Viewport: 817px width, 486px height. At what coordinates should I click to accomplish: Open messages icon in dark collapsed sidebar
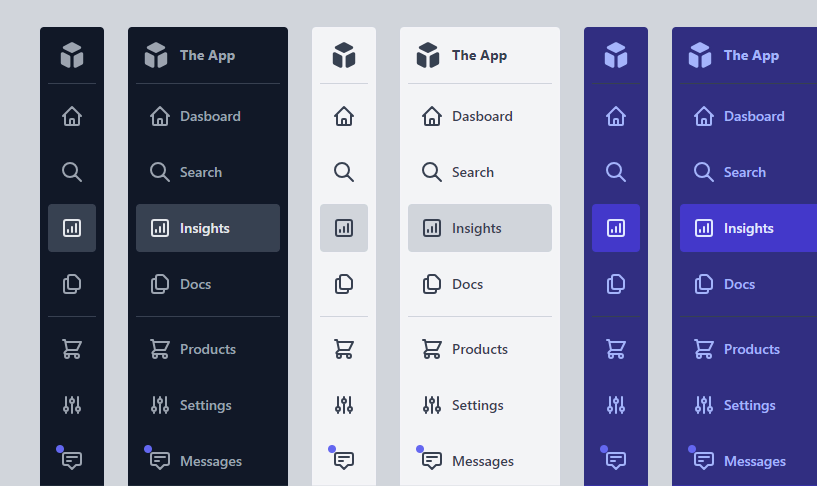pos(72,461)
